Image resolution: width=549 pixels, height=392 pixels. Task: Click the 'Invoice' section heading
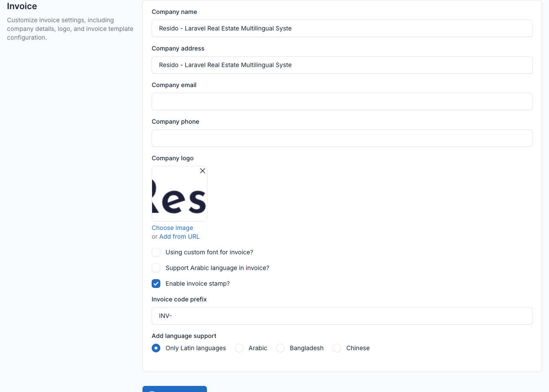point(22,6)
